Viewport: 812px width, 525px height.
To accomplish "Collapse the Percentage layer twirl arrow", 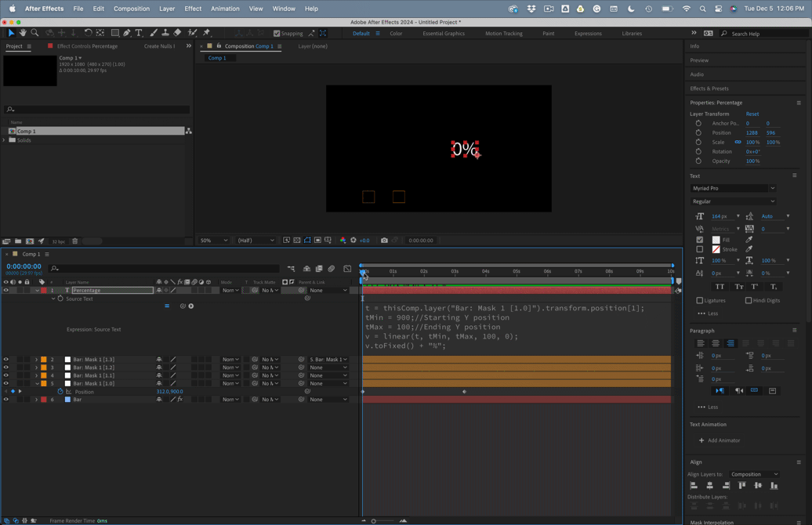I will coord(38,291).
